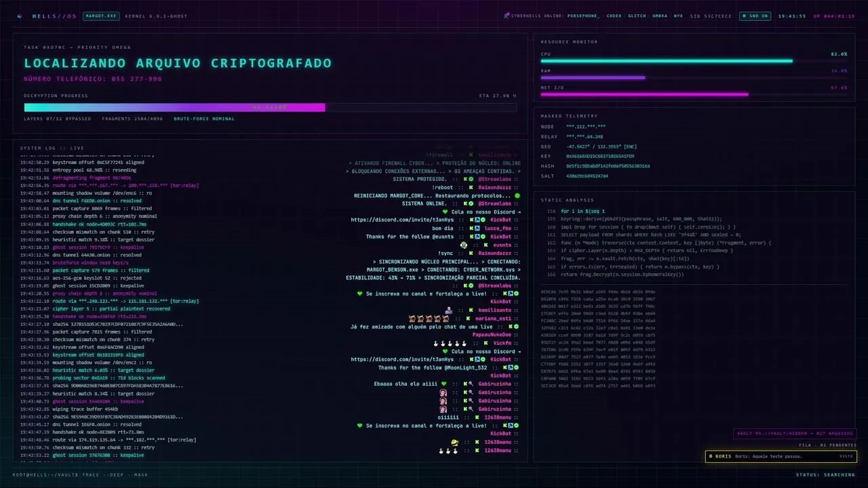The height and width of the screenshot is (488, 868).
Task: Select GLITCH in the online list
Action: [x=637, y=16]
